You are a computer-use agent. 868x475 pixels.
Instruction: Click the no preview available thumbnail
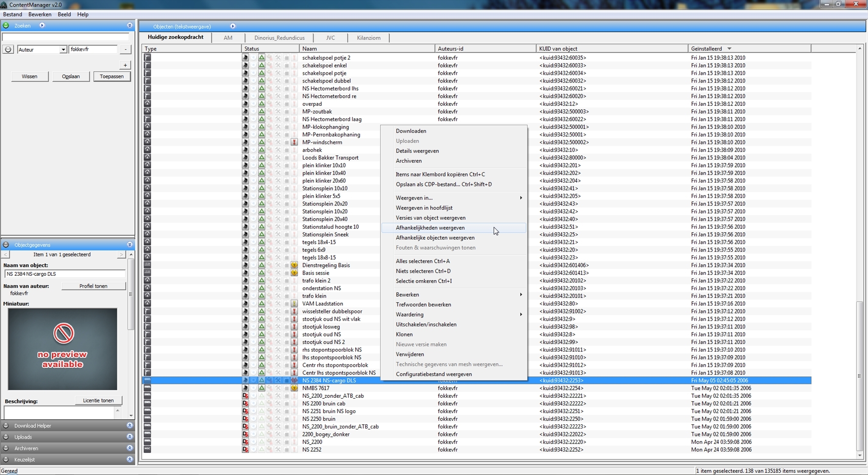(x=63, y=349)
